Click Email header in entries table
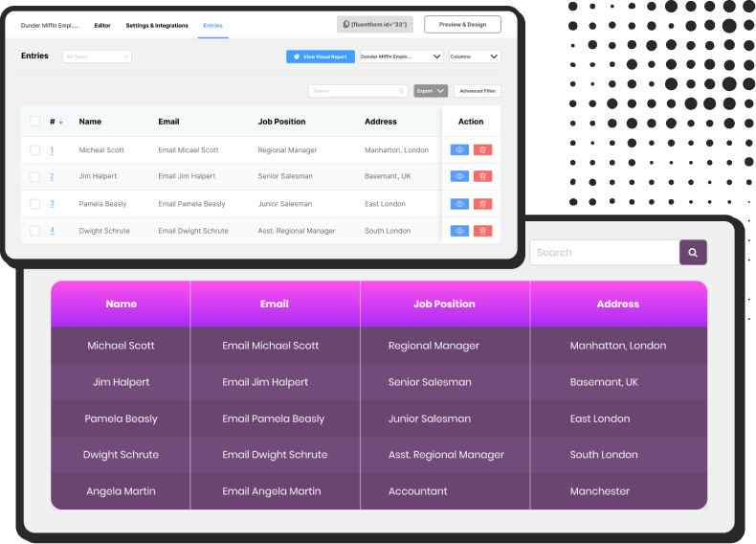 (x=168, y=122)
